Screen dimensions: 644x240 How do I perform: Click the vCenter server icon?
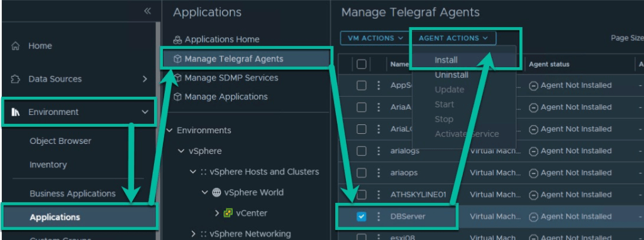coord(228,214)
